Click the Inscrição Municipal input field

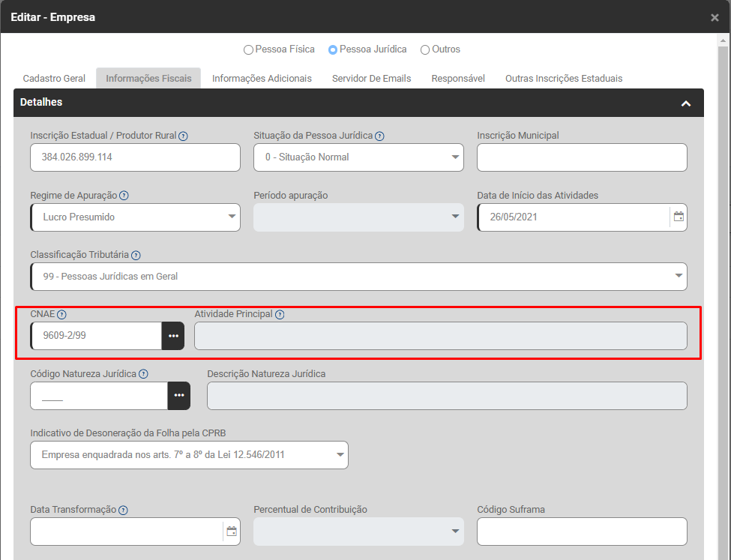(582, 157)
